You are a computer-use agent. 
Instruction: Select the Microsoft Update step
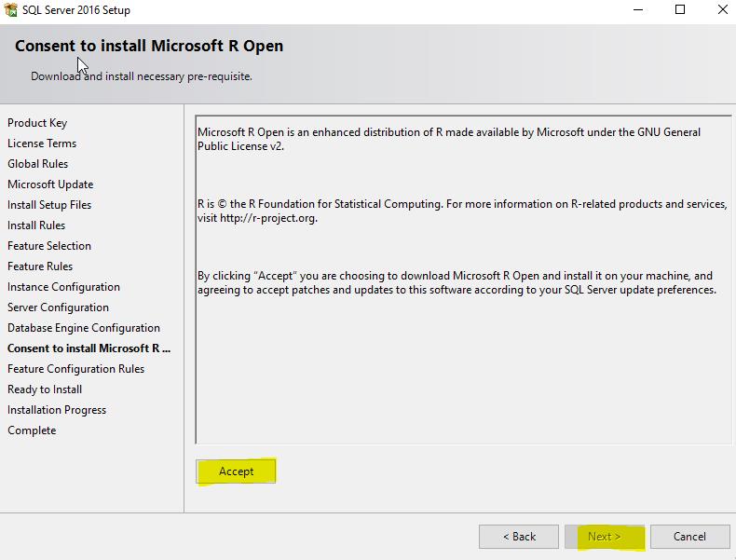pyautogui.click(x=50, y=184)
